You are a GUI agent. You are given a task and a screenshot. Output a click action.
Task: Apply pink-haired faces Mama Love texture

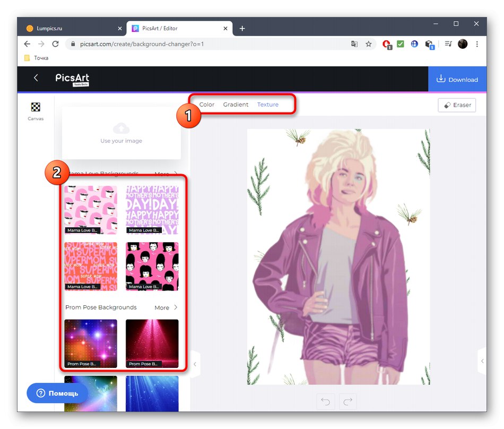click(x=91, y=210)
